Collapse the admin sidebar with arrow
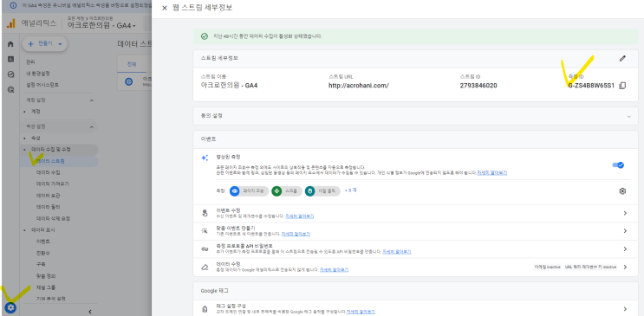This screenshot has height=316, width=644. (x=90, y=312)
